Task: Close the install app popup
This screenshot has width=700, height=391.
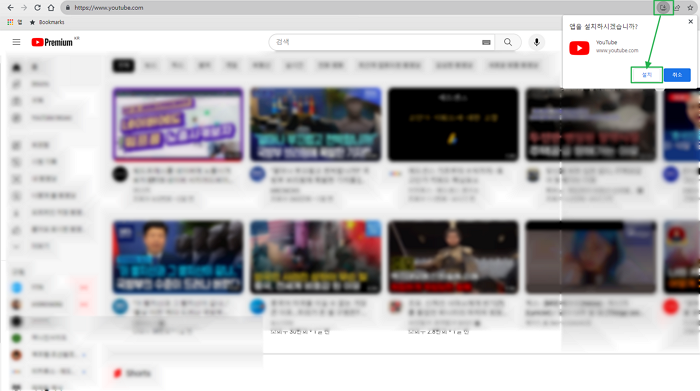Action: 691,21
